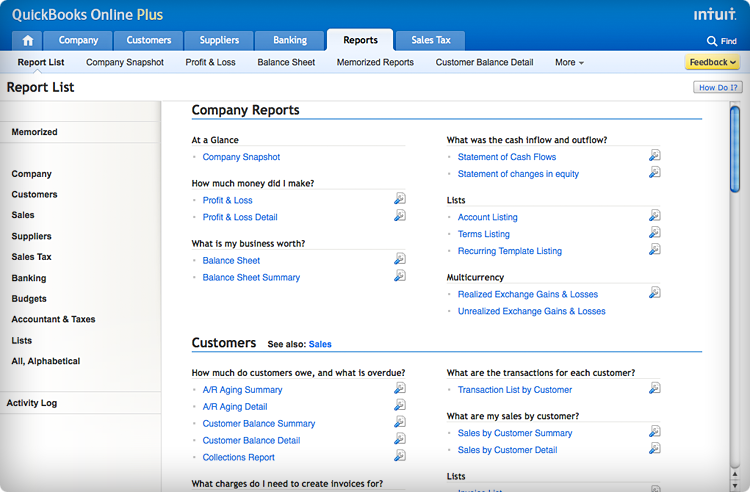
Task: Open the A/R Aging Summary link
Action: click(x=242, y=390)
